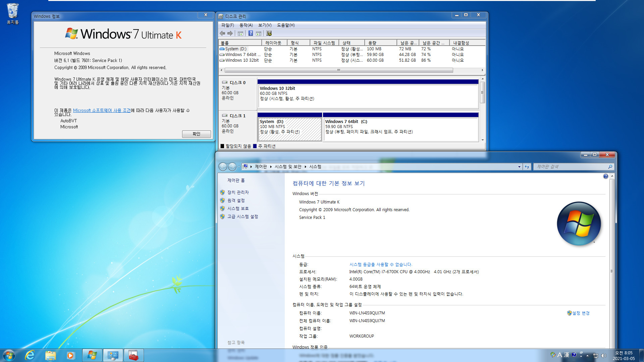The height and width of the screenshot is (362, 644).
Task: Open the Start menu orb
Action: click(x=9, y=355)
